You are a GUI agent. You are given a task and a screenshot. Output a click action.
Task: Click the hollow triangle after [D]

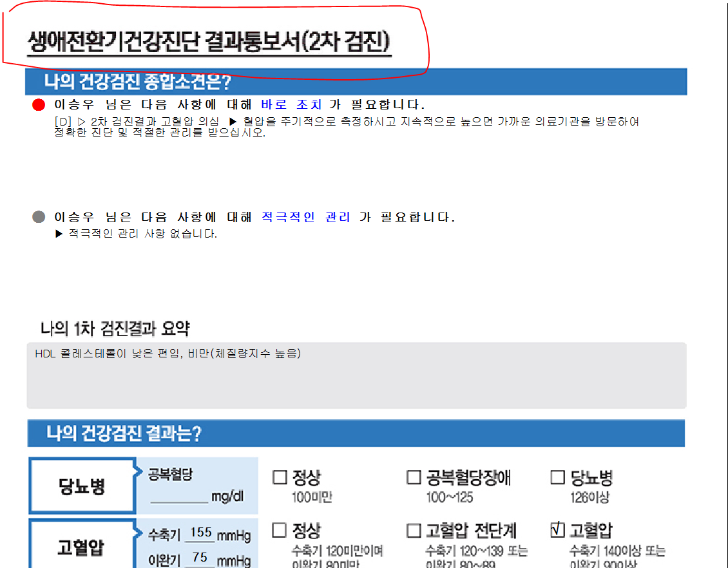point(82,122)
